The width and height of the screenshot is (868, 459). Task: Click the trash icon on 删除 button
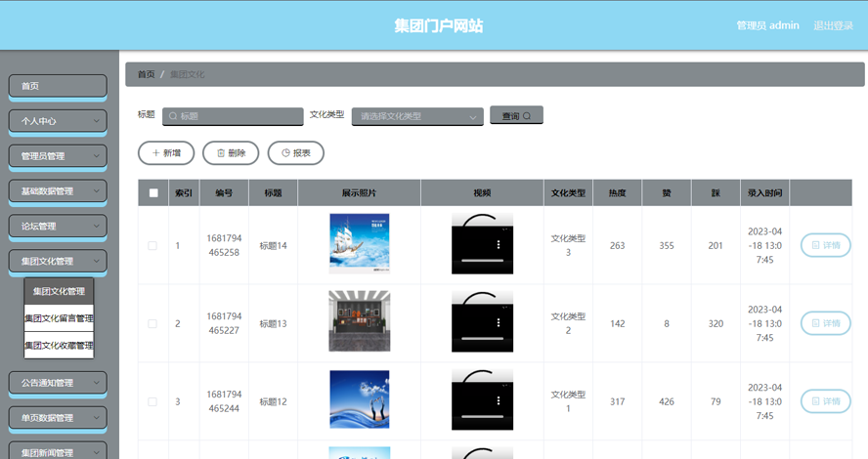point(221,152)
